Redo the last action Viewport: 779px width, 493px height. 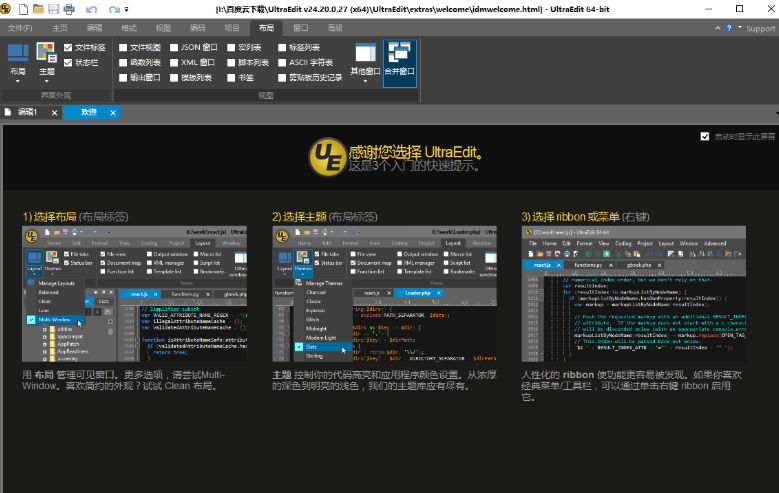point(114,9)
